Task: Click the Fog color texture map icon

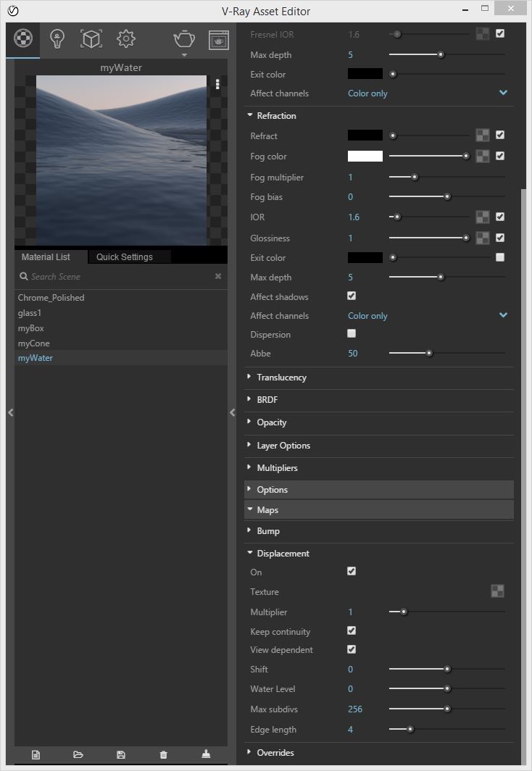Action: click(x=483, y=156)
